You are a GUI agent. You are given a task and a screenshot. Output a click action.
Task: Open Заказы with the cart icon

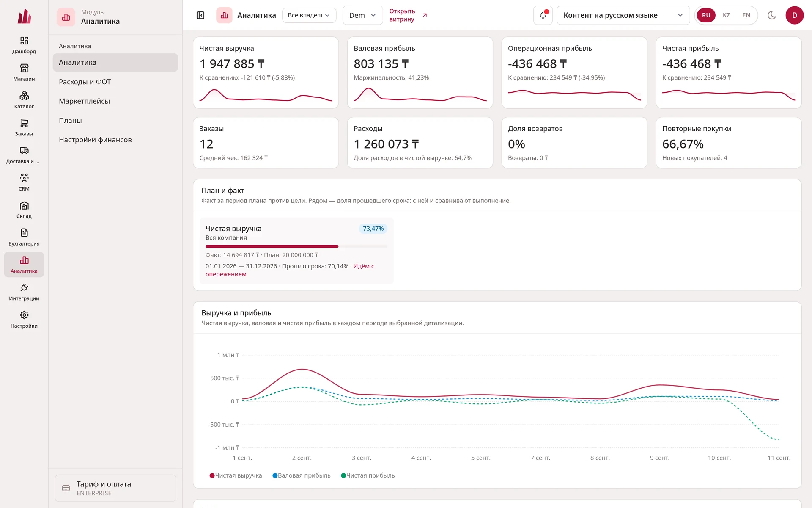click(x=24, y=123)
